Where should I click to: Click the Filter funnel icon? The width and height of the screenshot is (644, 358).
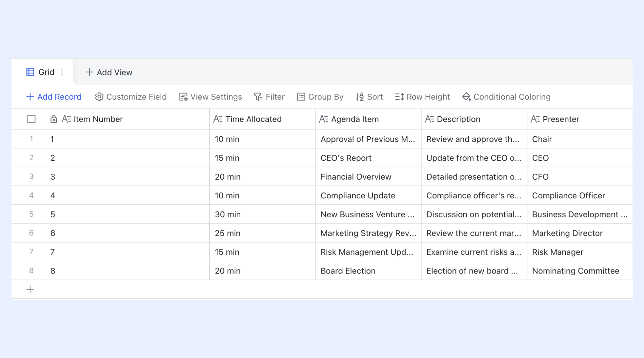tap(258, 97)
